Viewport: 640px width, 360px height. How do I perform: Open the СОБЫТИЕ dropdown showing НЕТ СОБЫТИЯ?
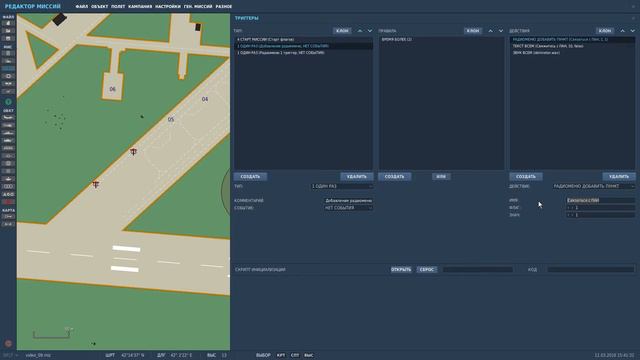click(348, 208)
